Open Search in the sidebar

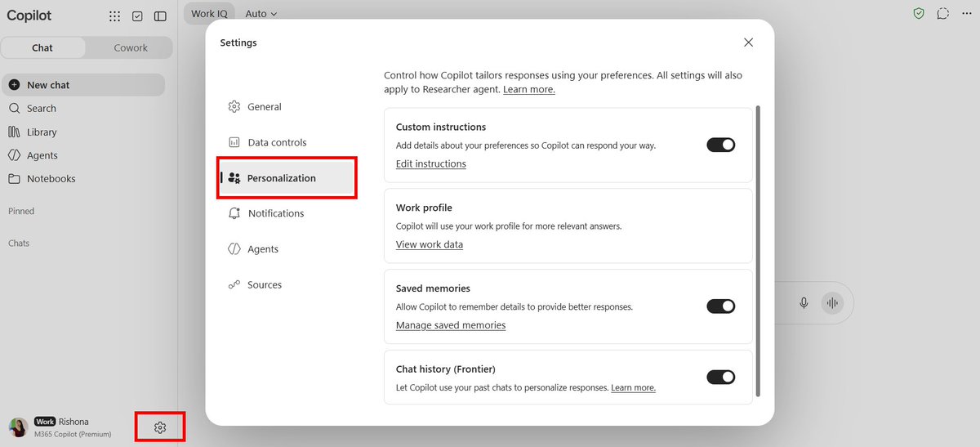tap(83, 108)
